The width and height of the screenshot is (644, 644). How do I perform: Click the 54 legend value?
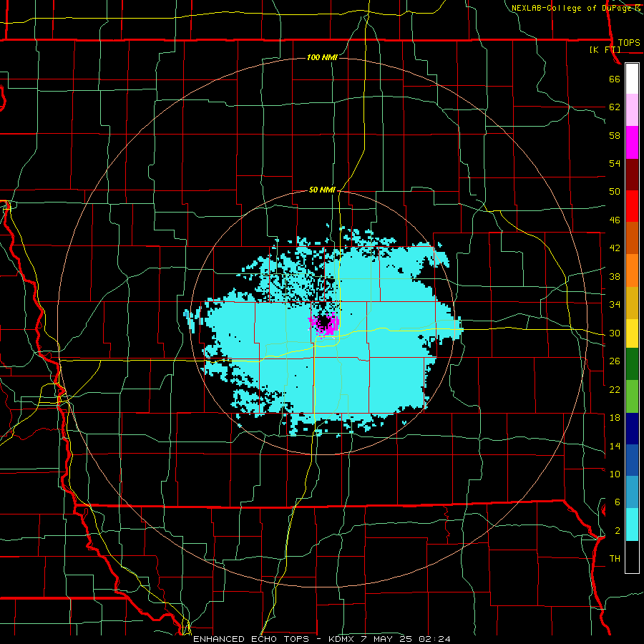615,163
